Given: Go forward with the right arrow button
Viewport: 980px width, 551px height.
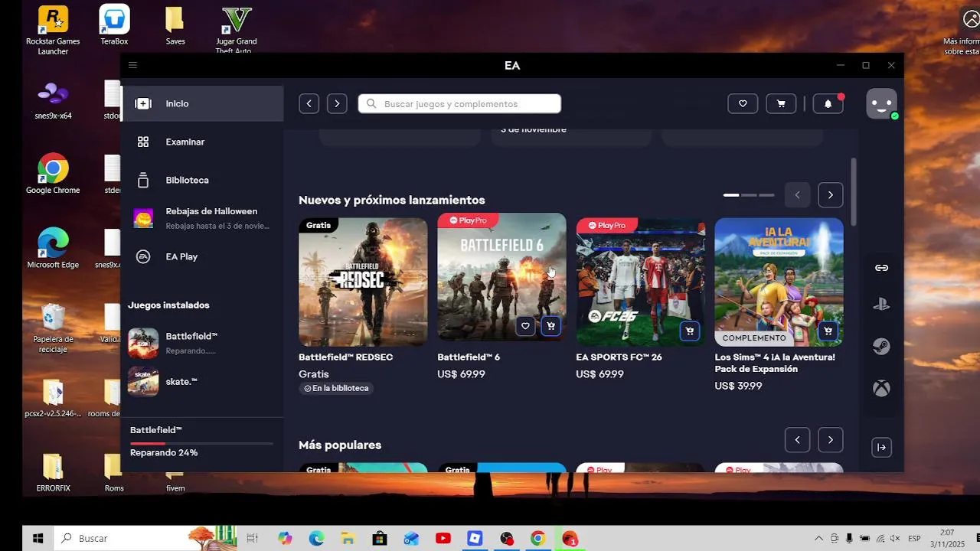Looking at the screenshot, I should click(x=337, y=103).
